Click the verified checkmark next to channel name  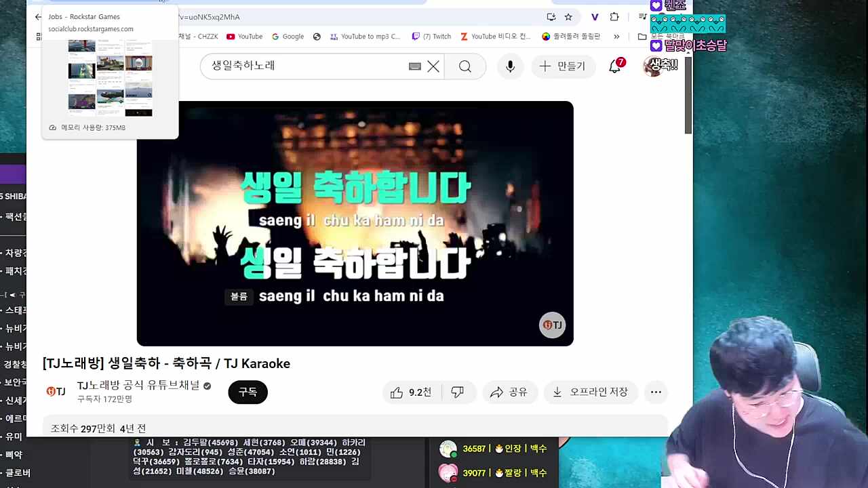207,386
